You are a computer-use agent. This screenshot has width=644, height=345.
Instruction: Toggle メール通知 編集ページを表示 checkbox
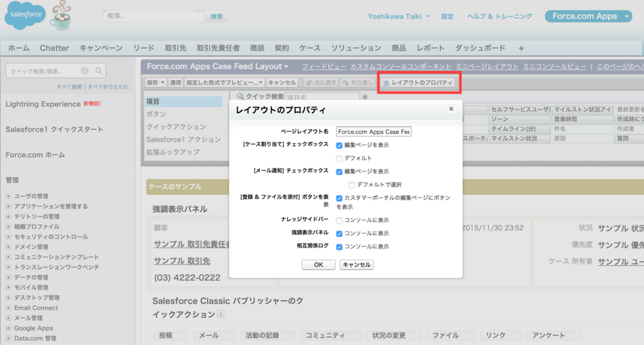(339, 172)
